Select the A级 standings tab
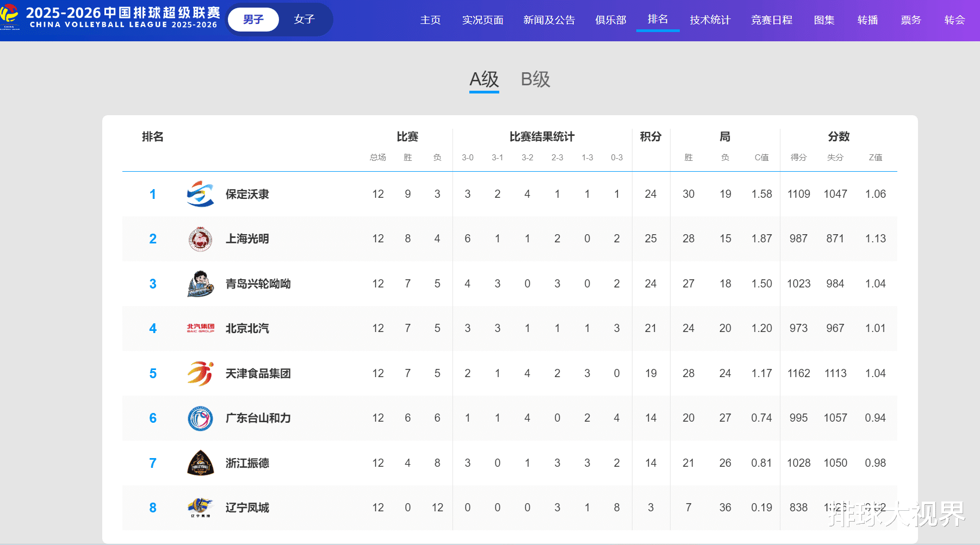Viewport: 980px width, 545px height. [x=484, y=79]
